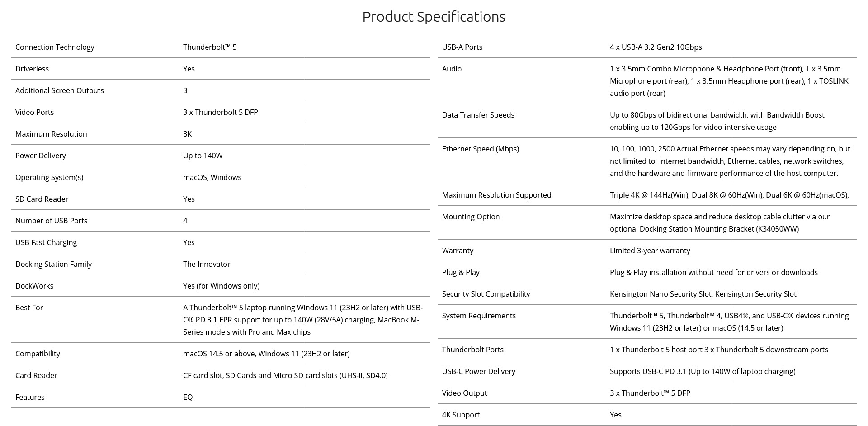This screenshot has width=868, height=426.
Task: Click the CF card slot Card Reader value
Action: coord(285,375)
